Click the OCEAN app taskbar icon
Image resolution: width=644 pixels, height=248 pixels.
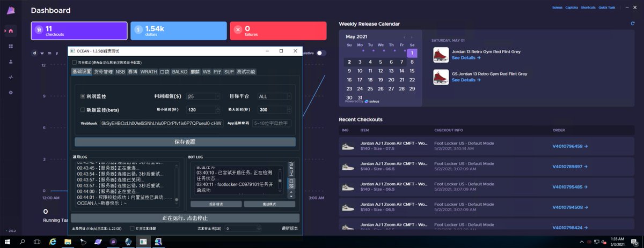click(x=143, y=242)
